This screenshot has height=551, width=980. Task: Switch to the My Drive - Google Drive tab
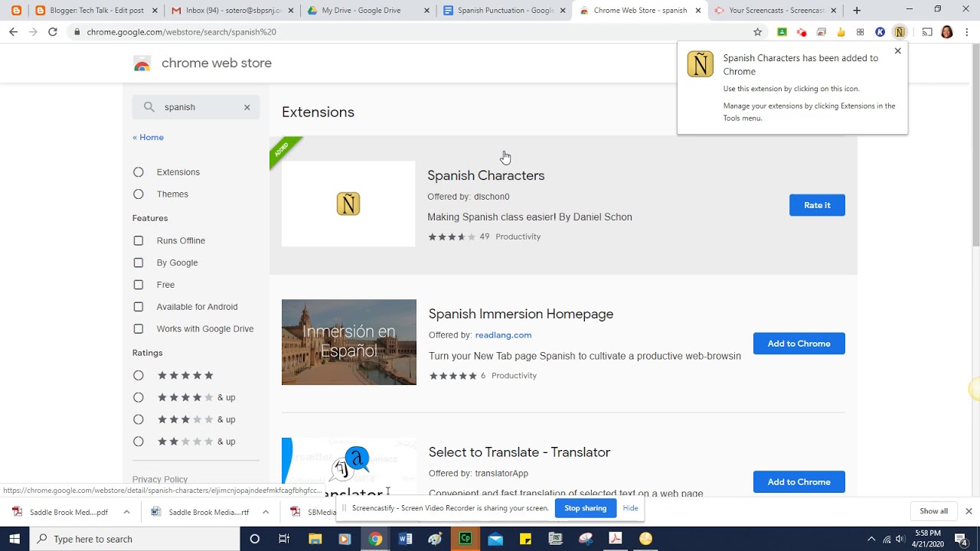tap(367, 11)
